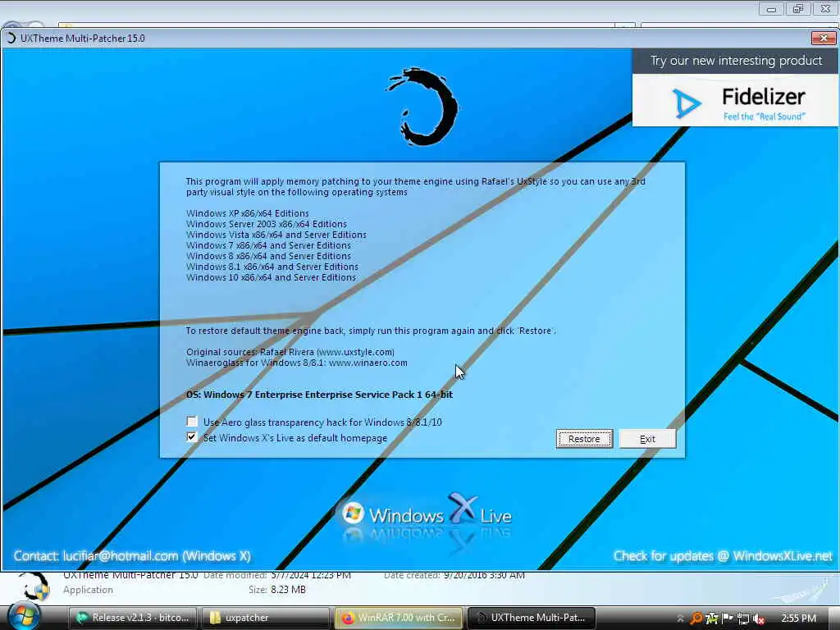Click the Windows Server 2003 x86/x64 Editions line
The width and height of the screenshot is (840, 630).
[x=267, y=224]
